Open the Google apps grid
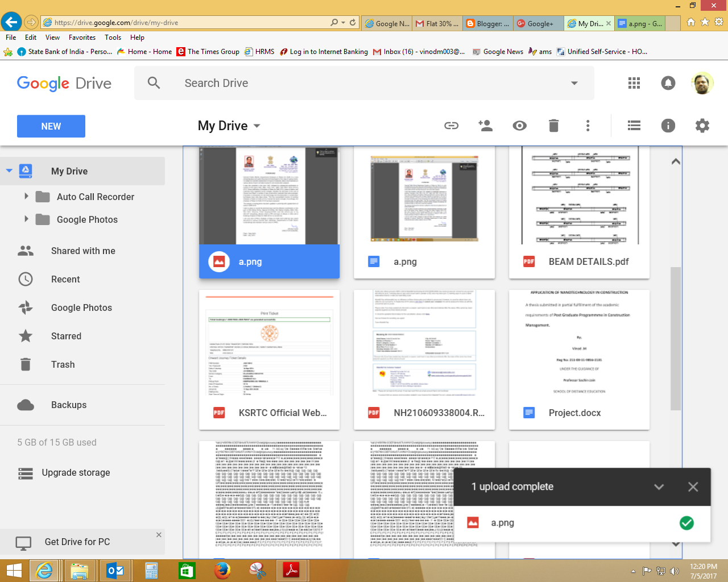The image size is (728, 582). (634, 83)
